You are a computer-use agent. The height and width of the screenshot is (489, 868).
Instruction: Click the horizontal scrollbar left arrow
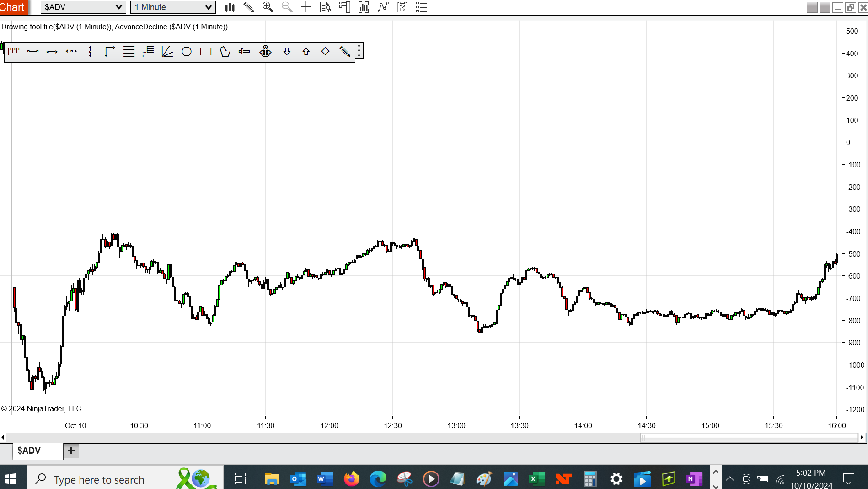[x=3, y=437]
